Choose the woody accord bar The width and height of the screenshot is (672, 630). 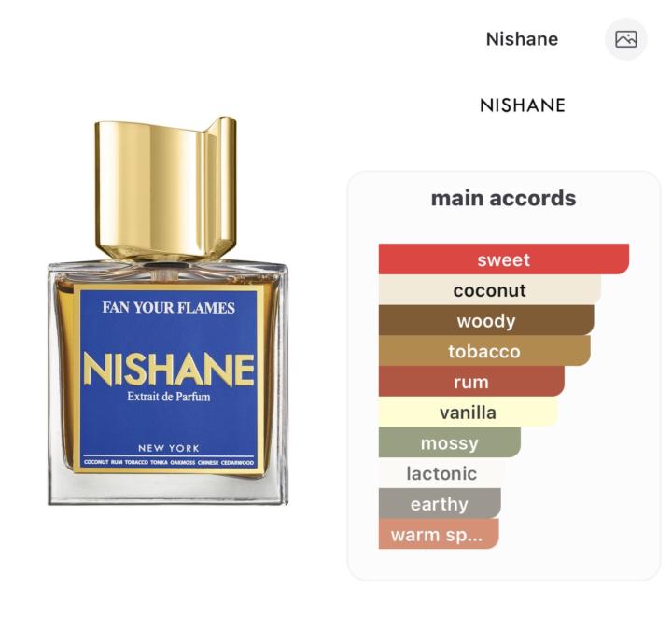point(486,320)
